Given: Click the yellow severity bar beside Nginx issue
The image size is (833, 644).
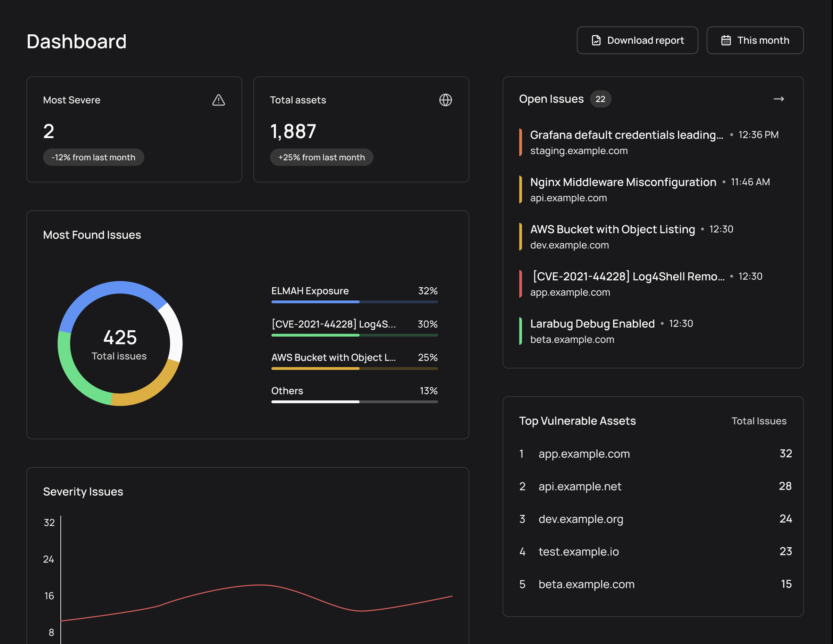Looking at the screenshot, I should [x=520, y=189].
